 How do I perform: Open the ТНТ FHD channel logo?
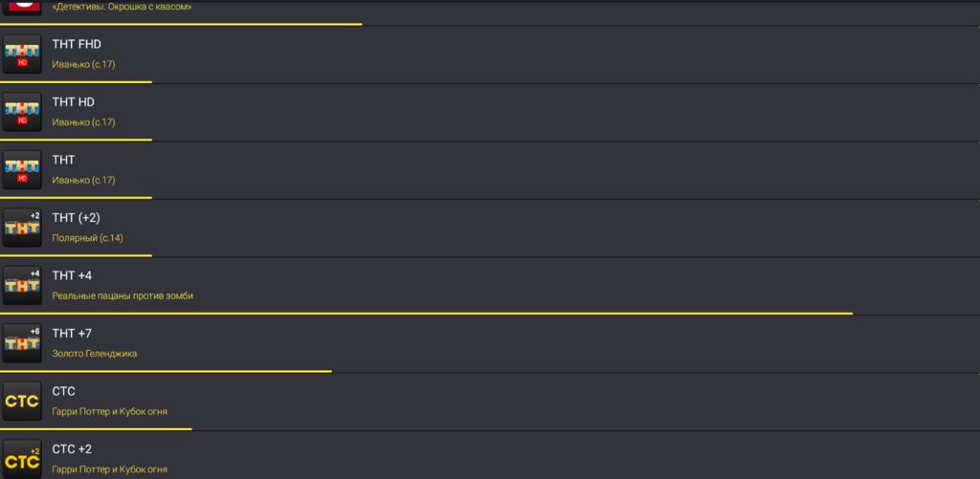tap(22, 54)
